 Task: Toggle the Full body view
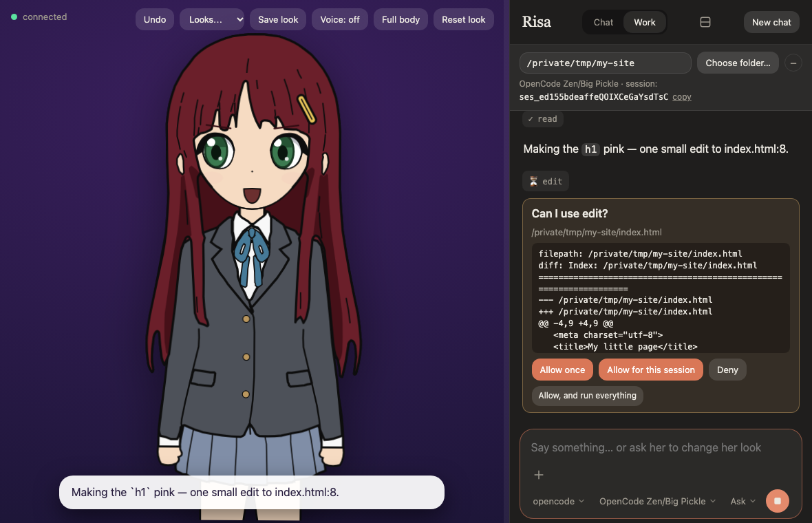400,20
